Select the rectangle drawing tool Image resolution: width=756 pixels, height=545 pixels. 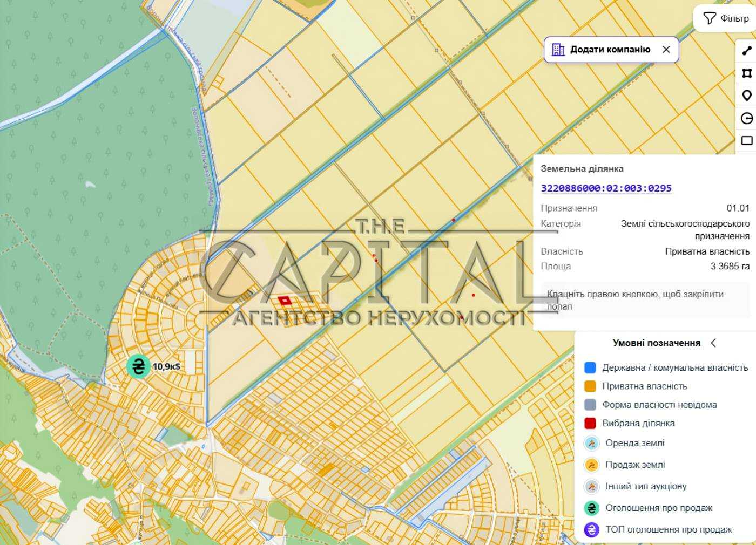click(x=747, y=141)
